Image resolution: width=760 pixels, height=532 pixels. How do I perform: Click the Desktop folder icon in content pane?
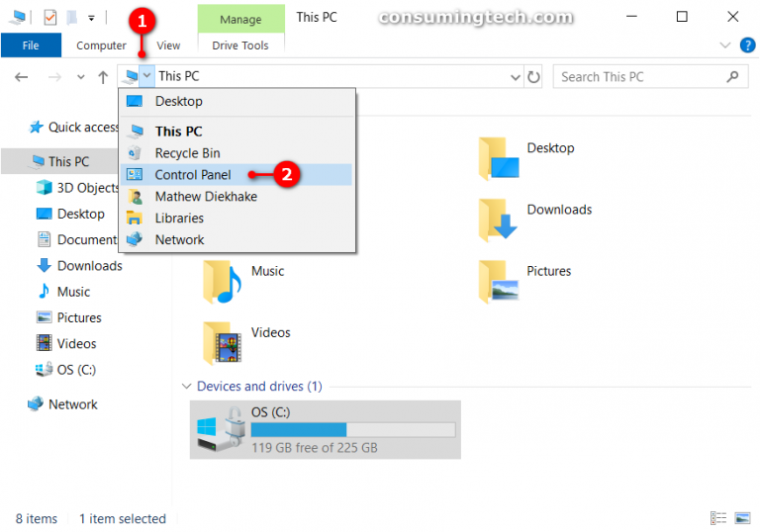click(499, 158)
